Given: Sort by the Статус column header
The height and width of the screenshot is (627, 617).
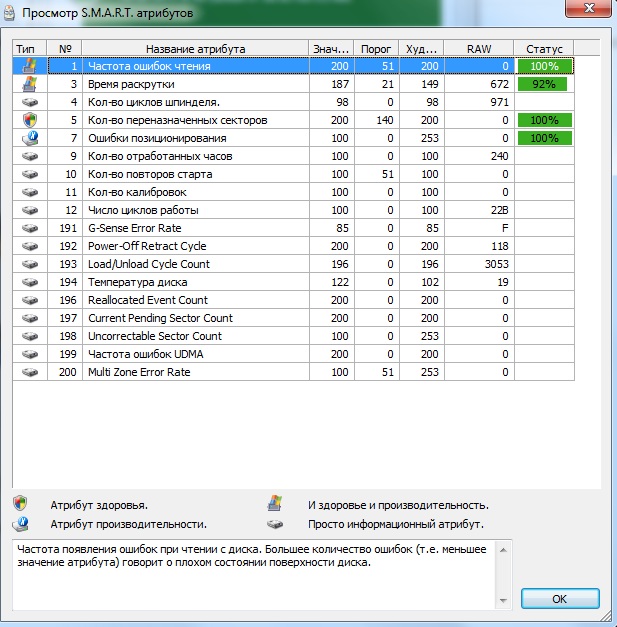Looking at the screenshot, I should coord(544,49).
